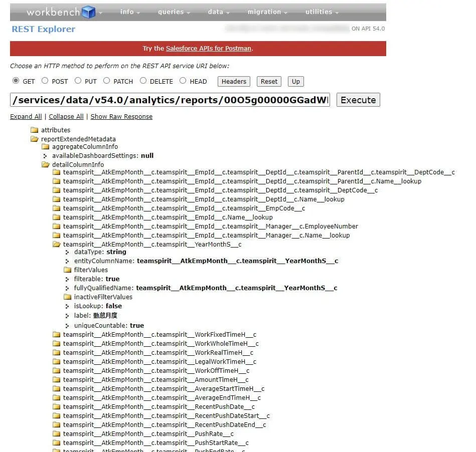Select the POST method radio button

click(45, 81)
